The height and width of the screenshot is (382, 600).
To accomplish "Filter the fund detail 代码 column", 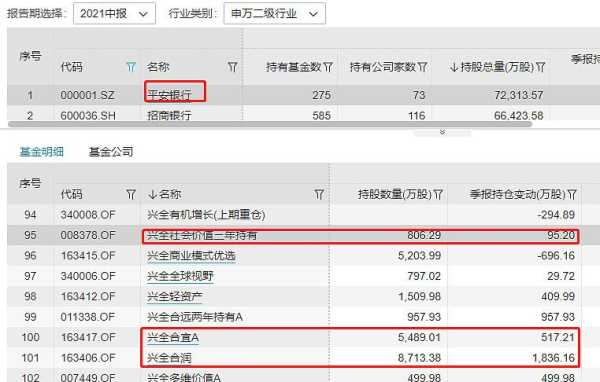I will point(131,195).
